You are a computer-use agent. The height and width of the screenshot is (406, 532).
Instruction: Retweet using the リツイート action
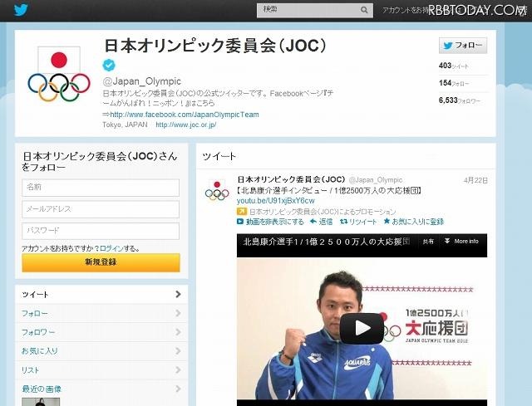tap(358, 222)
